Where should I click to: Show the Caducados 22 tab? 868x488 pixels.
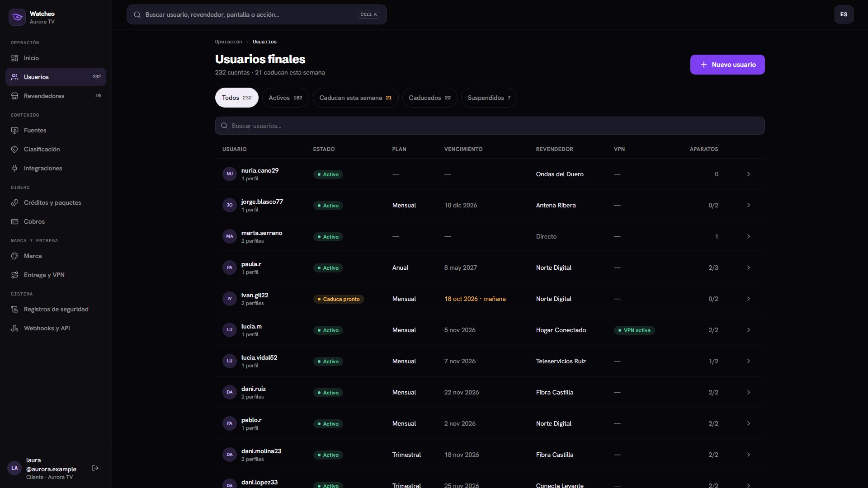click(429, 98)
